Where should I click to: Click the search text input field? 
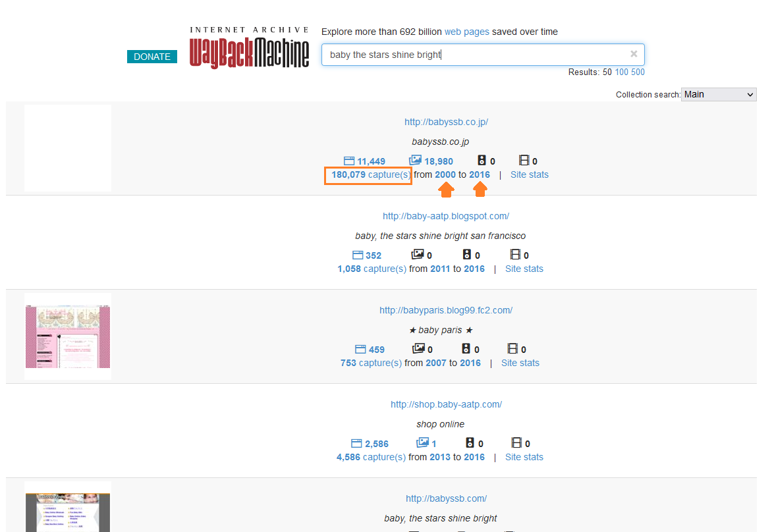click(474, 55)
